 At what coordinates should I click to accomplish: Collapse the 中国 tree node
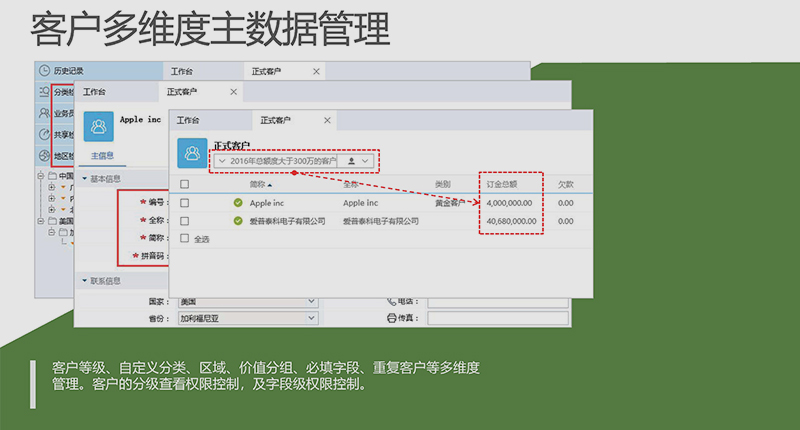point(39,176)
